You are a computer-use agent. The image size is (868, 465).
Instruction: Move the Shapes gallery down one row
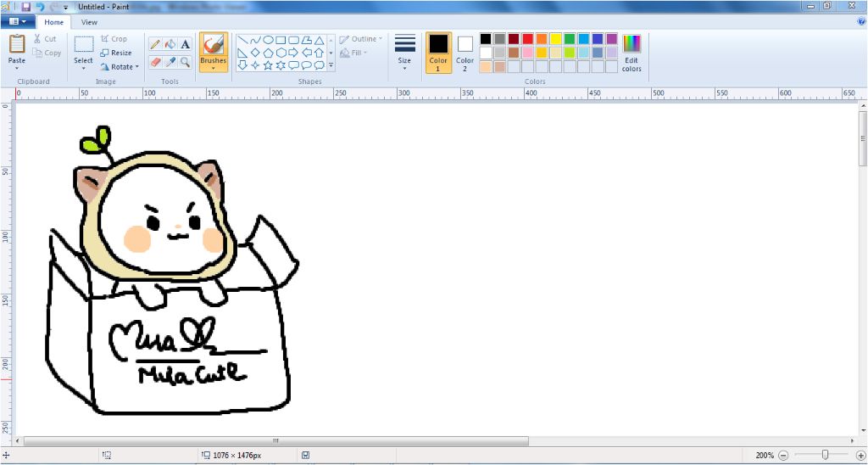pyautogui.click(x=331, y=53)
